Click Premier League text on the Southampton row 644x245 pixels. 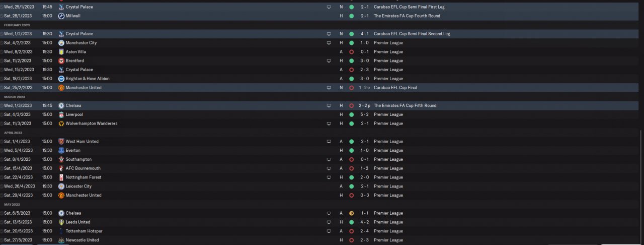388,159
